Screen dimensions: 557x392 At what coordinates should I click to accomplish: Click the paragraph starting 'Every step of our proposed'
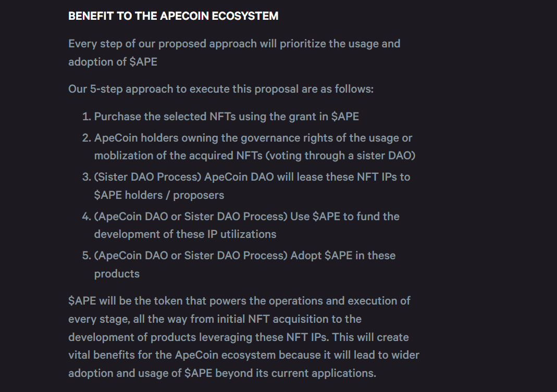click(234, 44)
